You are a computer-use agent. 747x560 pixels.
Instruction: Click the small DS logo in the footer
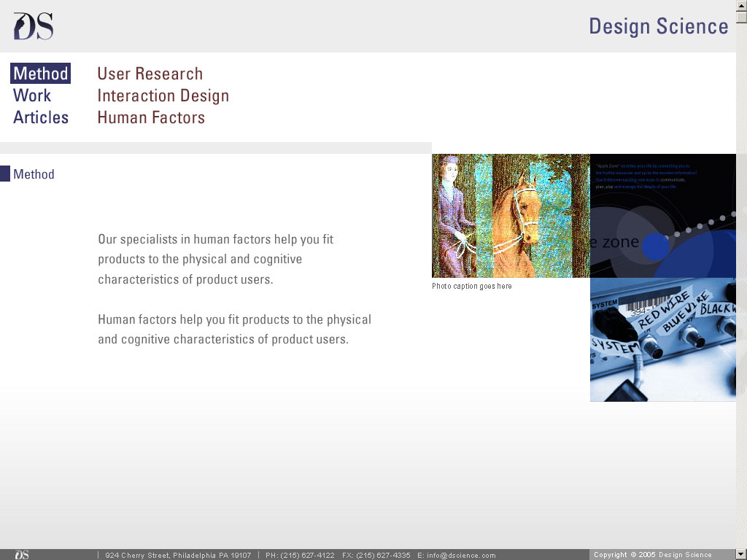[22, 555]
